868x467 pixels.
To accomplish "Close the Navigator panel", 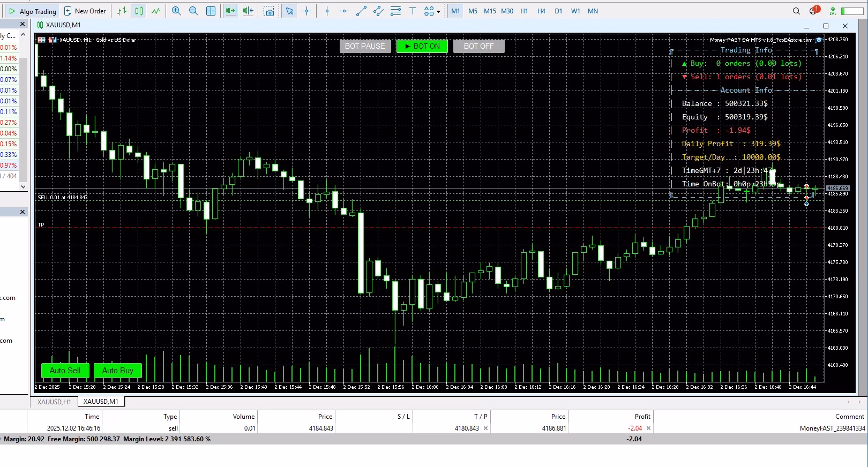I will coord(23,212).
